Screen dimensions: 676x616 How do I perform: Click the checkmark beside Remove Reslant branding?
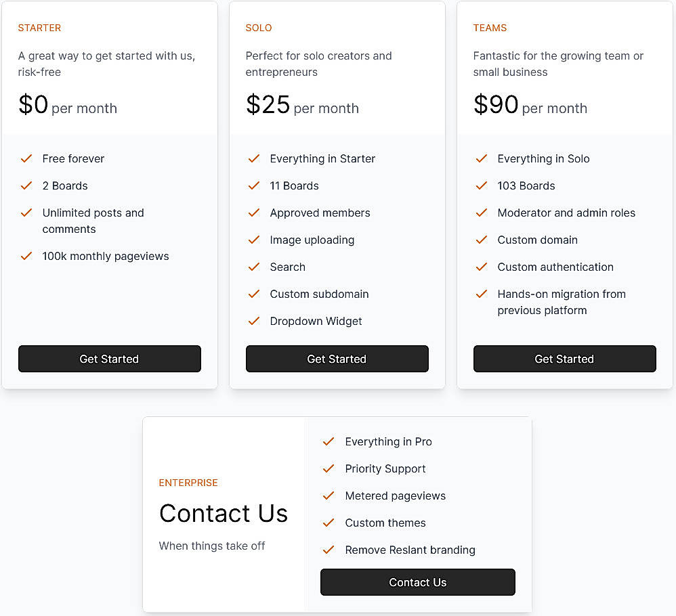(329, 550)
